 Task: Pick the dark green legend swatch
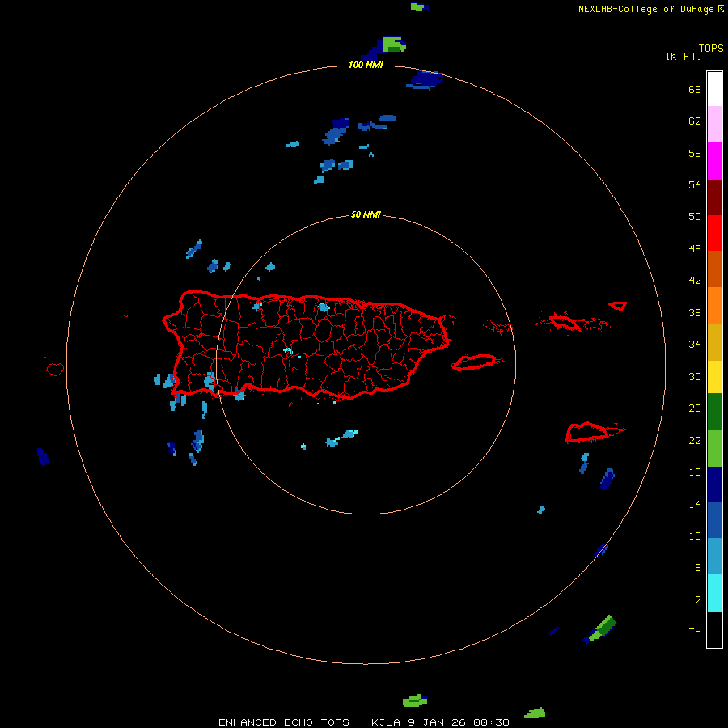point(714,412)
